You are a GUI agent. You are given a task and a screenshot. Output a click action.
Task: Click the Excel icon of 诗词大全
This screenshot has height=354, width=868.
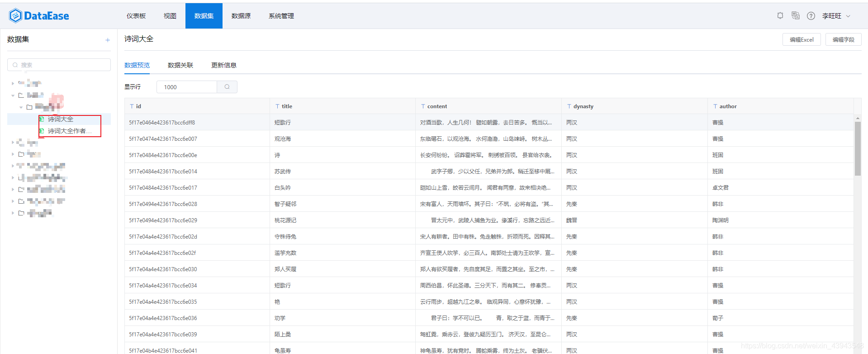[x=42, y=119]
